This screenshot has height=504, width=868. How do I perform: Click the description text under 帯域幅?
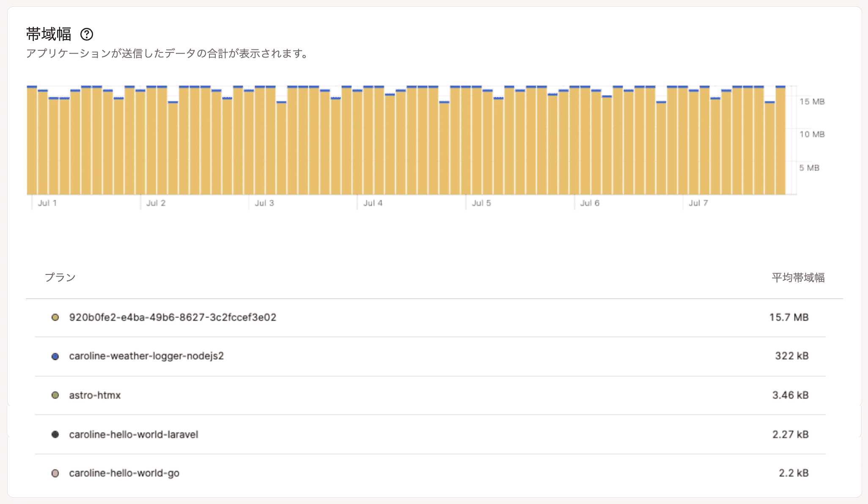[168, 54]
